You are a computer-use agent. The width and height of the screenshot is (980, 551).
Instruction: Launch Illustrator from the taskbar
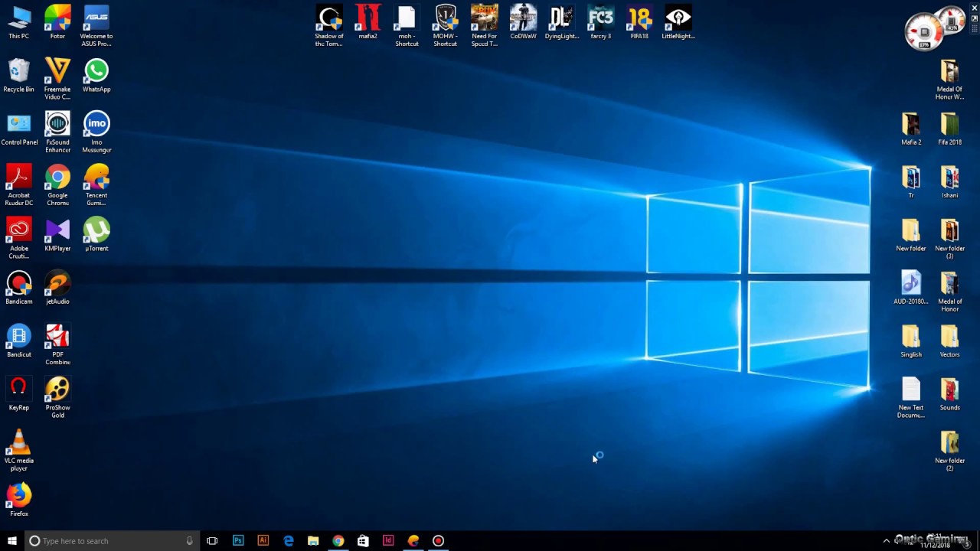pyautogui.click(x=263, y=540)
